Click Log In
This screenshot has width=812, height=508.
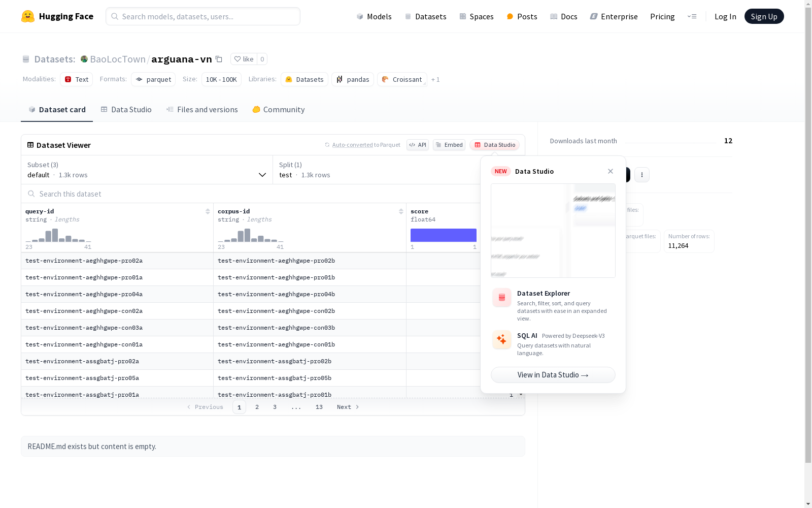[x=725, y=16]
